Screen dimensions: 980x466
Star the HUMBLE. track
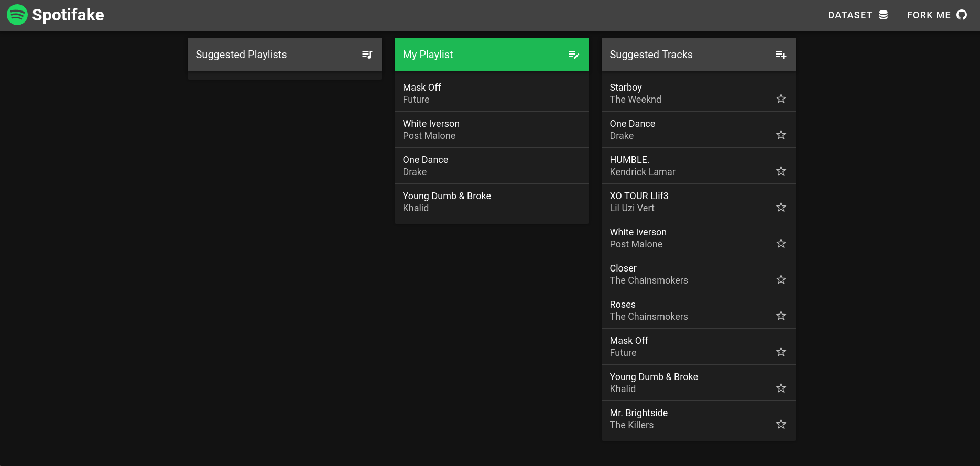[781, 171]
